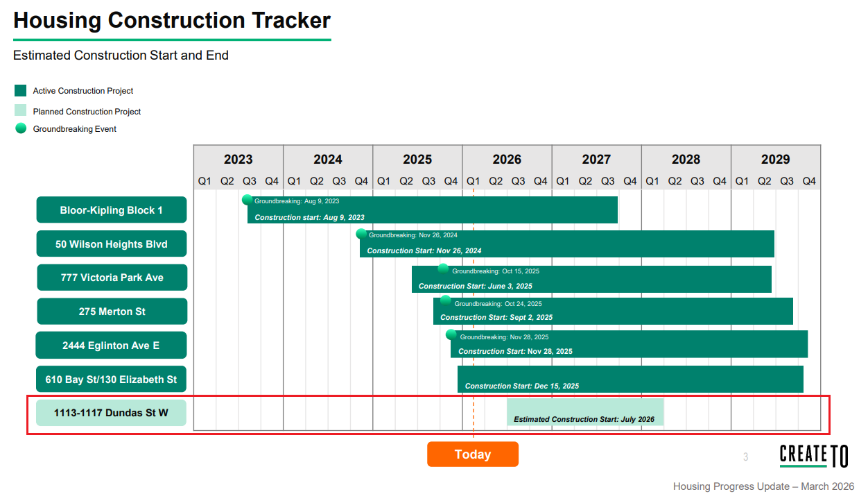The image size is (868, 494).
Task: Click the Nov 28, 2025 groundbreaking circle marker
Action: (451, 335)
